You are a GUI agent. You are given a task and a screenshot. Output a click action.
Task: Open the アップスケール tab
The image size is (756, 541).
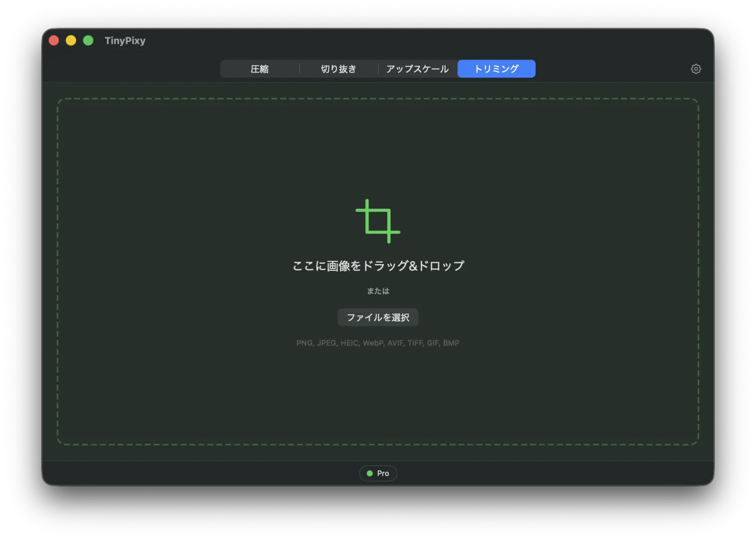417,69
